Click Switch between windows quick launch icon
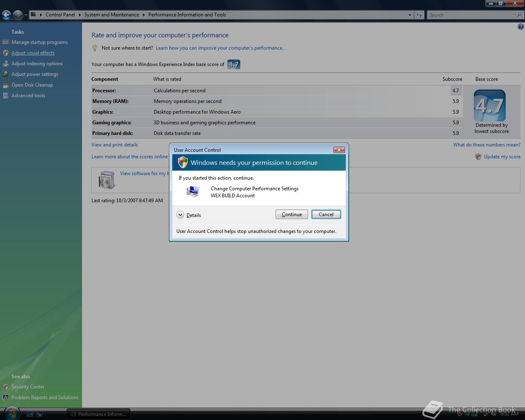 (x=39, y=414)
